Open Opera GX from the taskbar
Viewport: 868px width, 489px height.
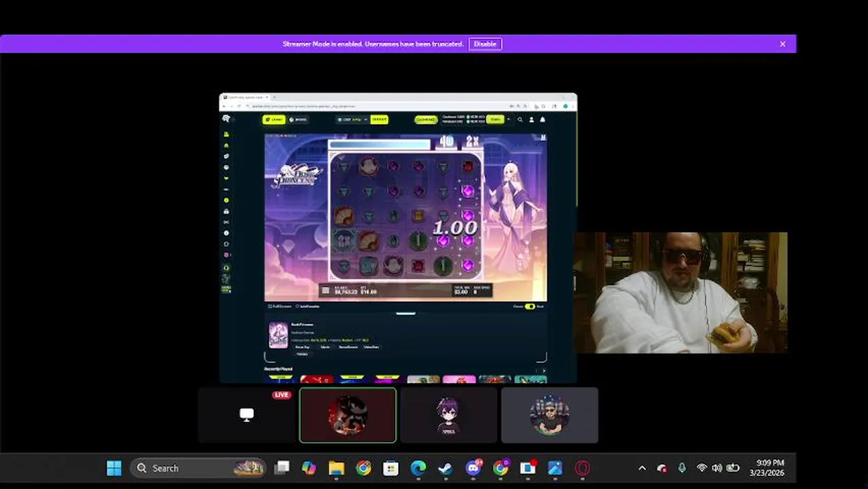[x=582, y=468]
